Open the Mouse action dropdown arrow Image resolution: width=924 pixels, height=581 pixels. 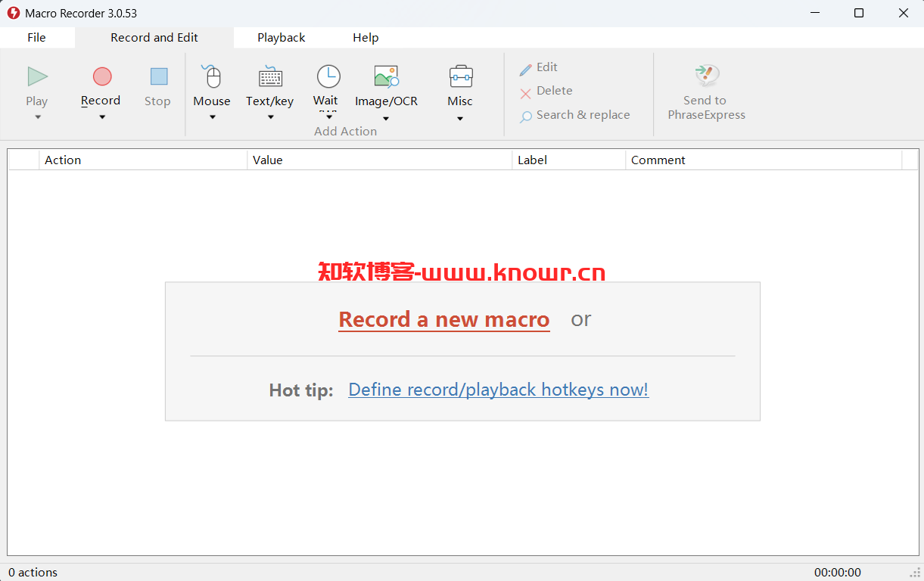click(213, 117)
